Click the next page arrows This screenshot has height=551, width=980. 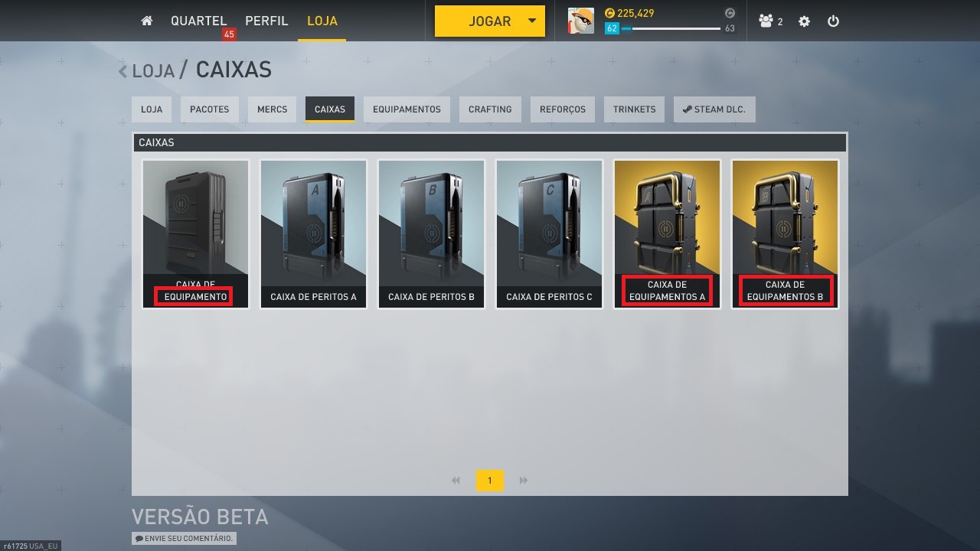point(524,481)
